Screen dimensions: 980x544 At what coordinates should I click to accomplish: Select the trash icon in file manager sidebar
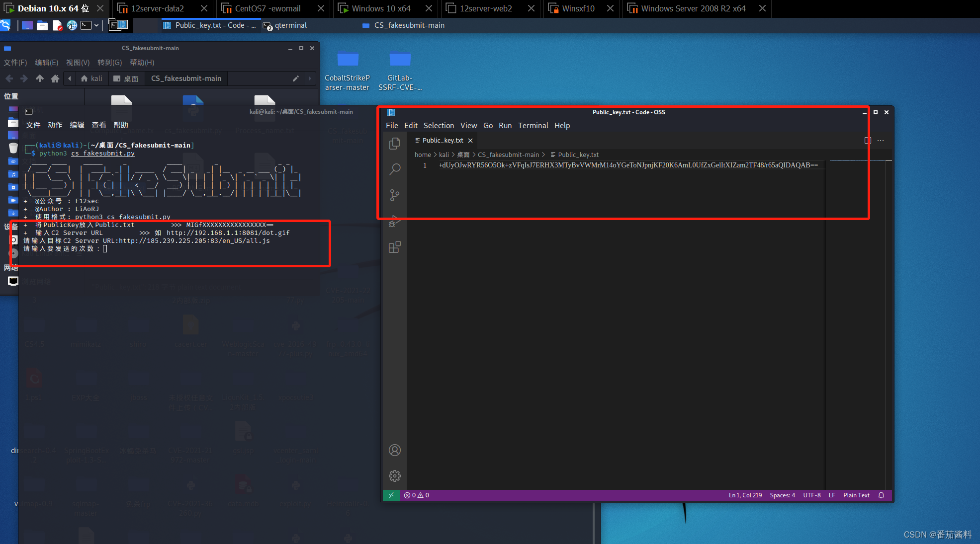pyautogui.click(x=13, y=148)
